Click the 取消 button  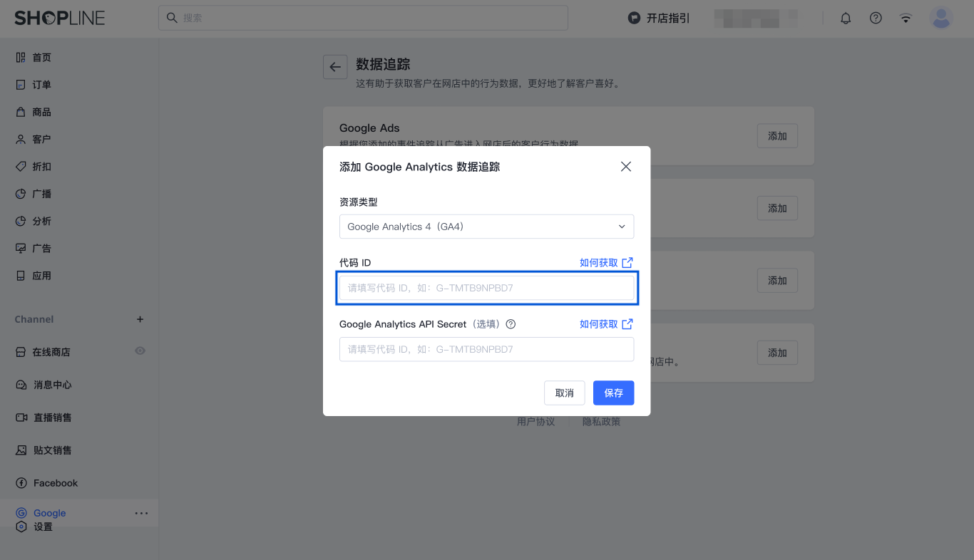[565, 393]
